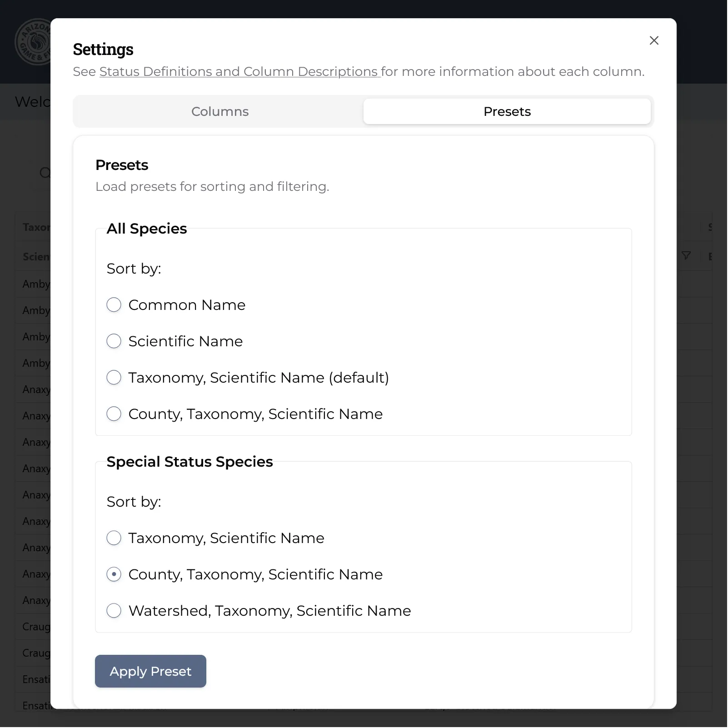Click the first Anaxyrus row in table
The width and height of the screenshot is (728, 728).
coord(35,389)
